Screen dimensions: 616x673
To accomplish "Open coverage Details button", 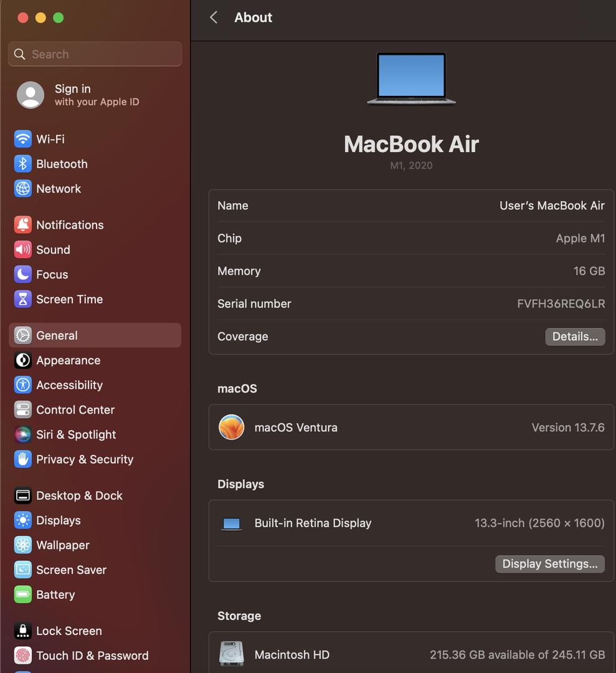I will 575,336.
